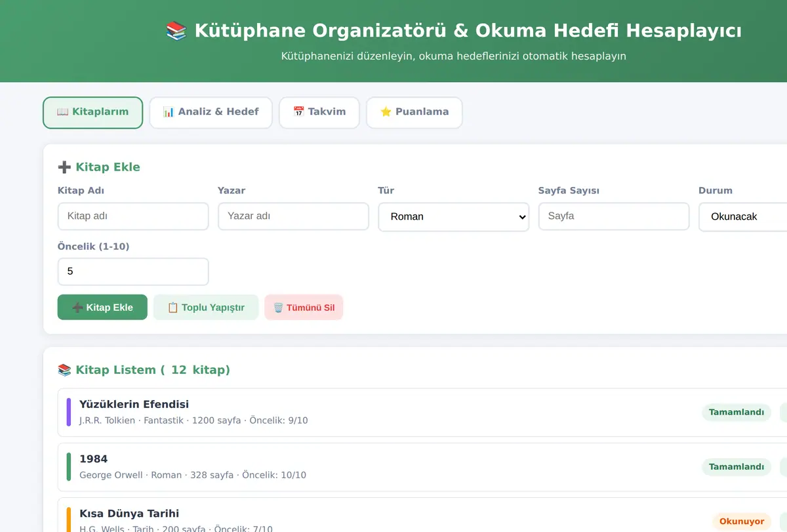Click the green Kitap Ekle button

(102, 307)
